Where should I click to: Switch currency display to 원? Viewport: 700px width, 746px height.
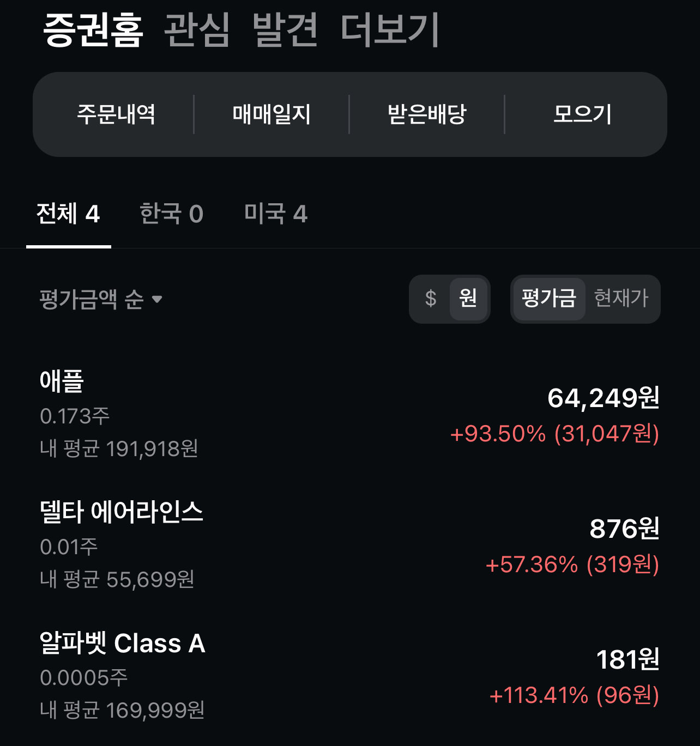(468, 299)
